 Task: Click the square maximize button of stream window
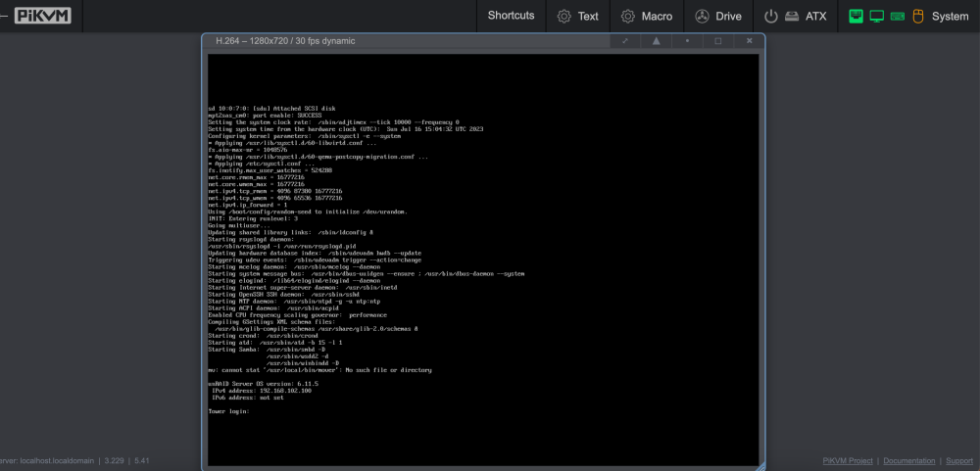point(718,40)
